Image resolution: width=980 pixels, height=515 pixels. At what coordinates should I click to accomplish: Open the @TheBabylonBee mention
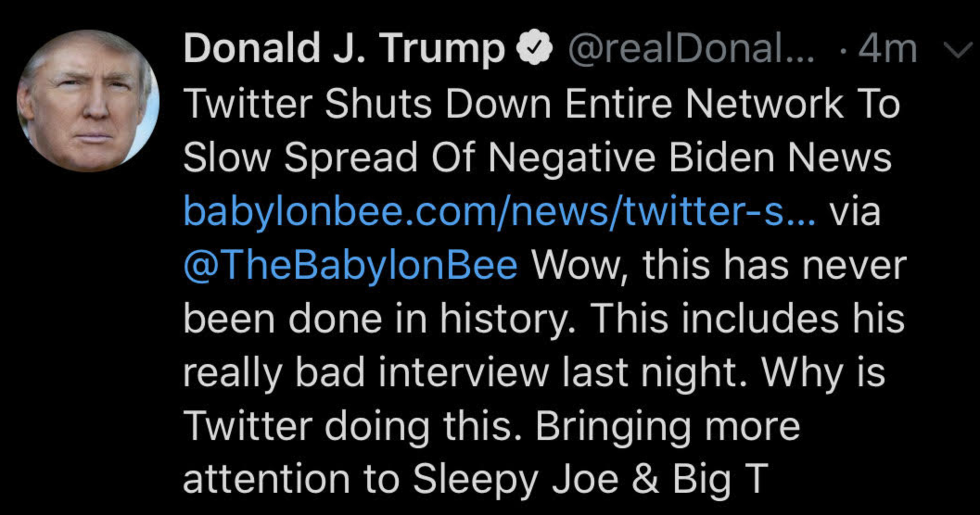[x=350, y=265]
